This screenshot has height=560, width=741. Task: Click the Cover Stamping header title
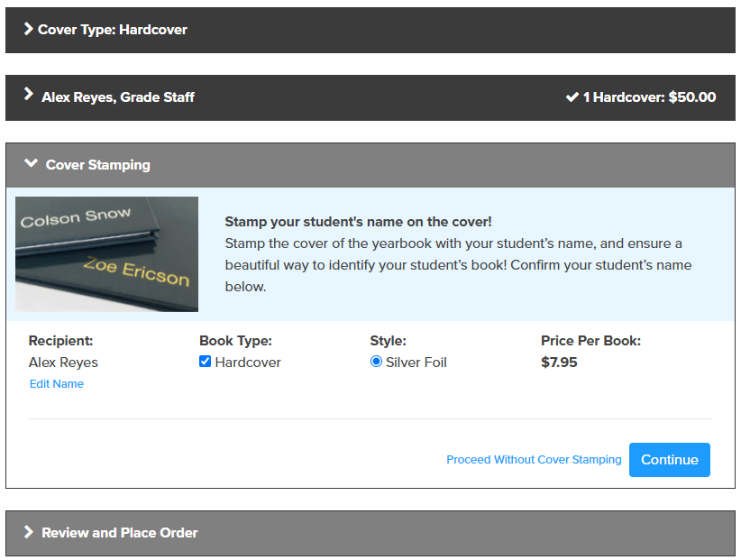click(x=98, y=165)
